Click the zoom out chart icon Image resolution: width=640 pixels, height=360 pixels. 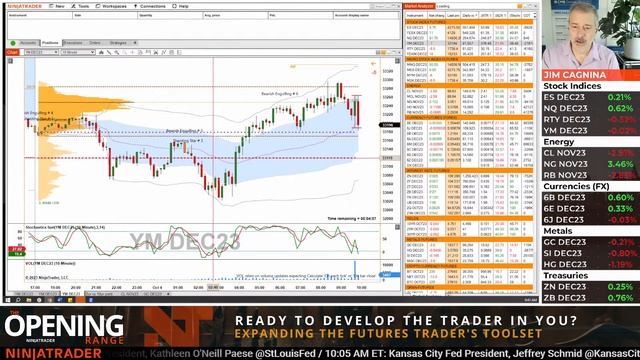[124, 52]
